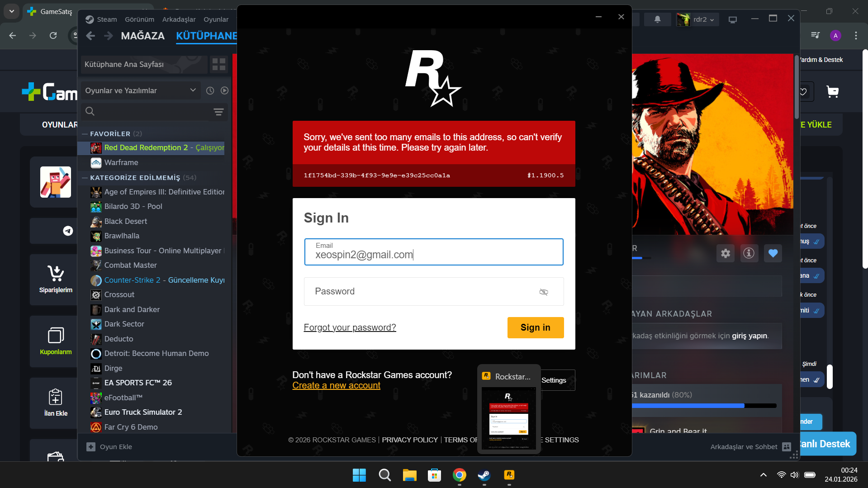Image resolution: width=868 pixels, height=488 pixels.
Task: Select Warframe in the library list
Action: click(152, 162)
